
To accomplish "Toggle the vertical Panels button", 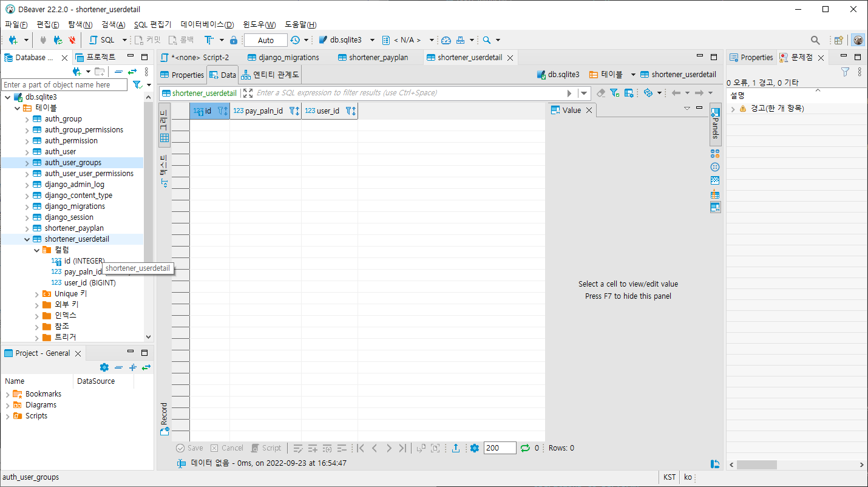I will click(x=715, y=124).
